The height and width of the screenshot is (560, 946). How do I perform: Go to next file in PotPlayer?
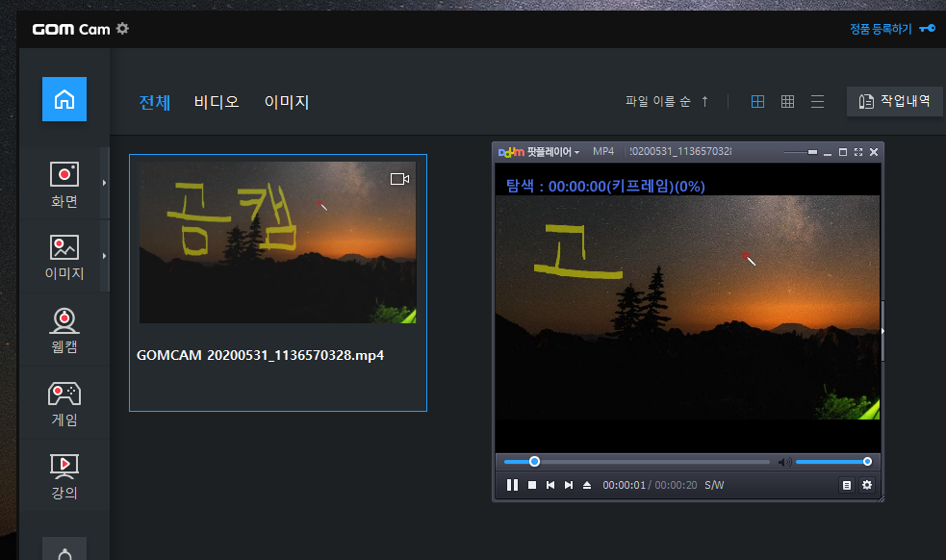[x=569, y=485]
